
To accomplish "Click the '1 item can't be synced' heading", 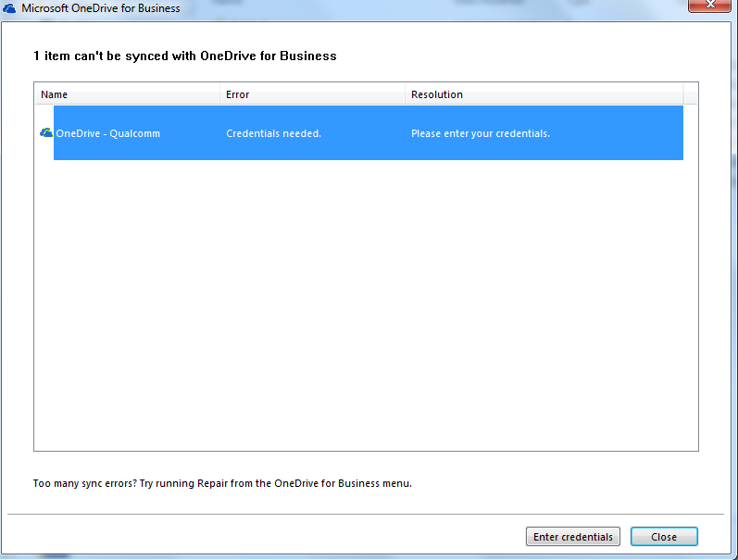I will tap(185, 56).
